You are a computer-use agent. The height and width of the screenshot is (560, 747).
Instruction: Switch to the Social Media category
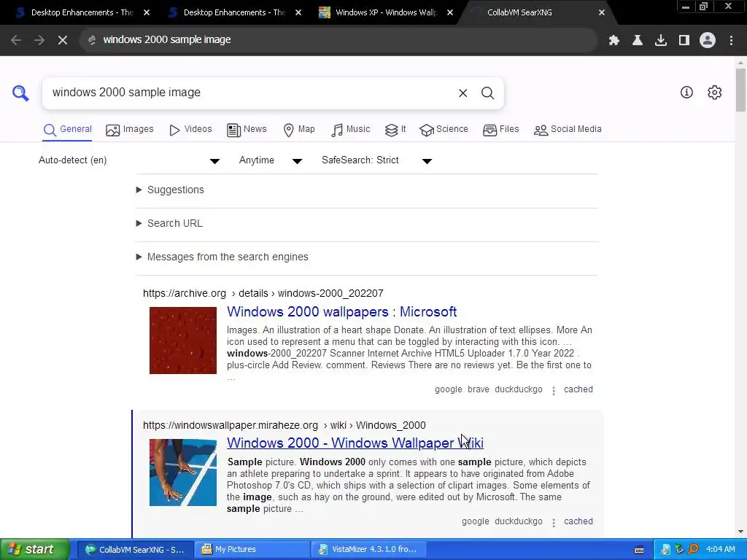(x=568, y=130)
